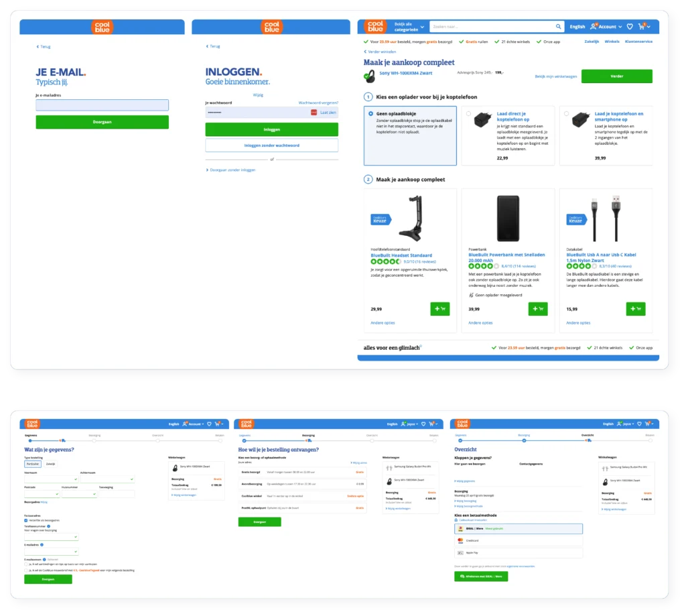Click 'Gegevens' step in Overzicht page progress bar
Screen dimensions: 686x616
[x=460, y=440]
